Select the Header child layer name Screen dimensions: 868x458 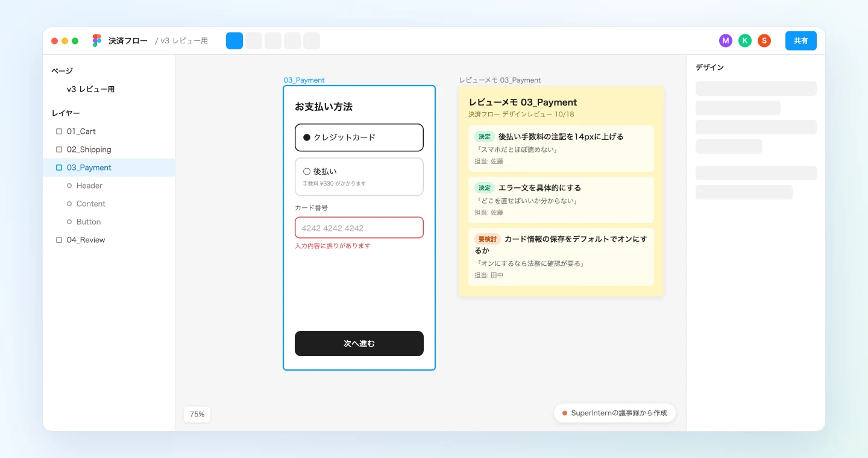pos(89,186)
